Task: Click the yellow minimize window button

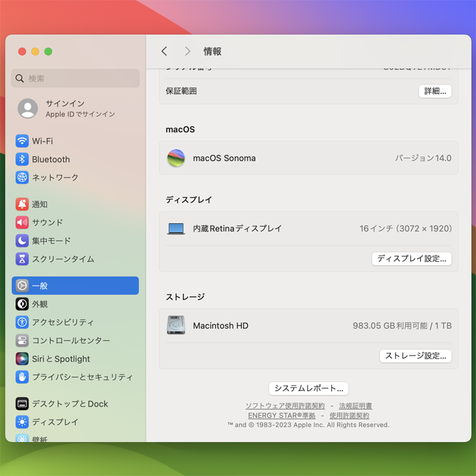Action: [x=35, y=52]
